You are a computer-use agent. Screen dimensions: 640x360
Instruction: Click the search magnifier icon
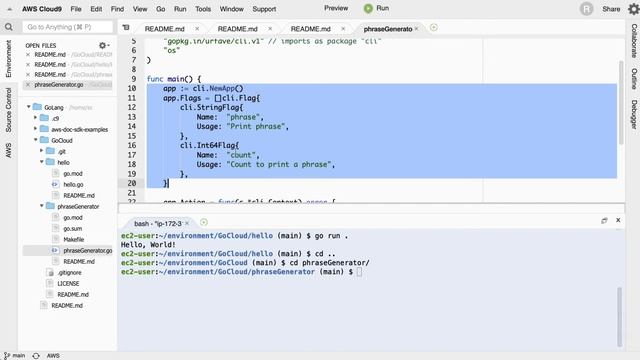(x=9, y=27)
